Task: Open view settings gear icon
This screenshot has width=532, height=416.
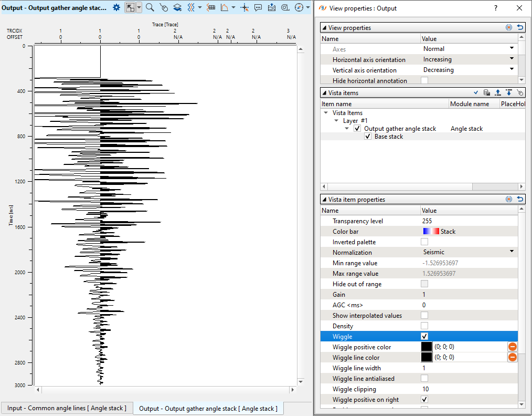Action: point(116,7)
